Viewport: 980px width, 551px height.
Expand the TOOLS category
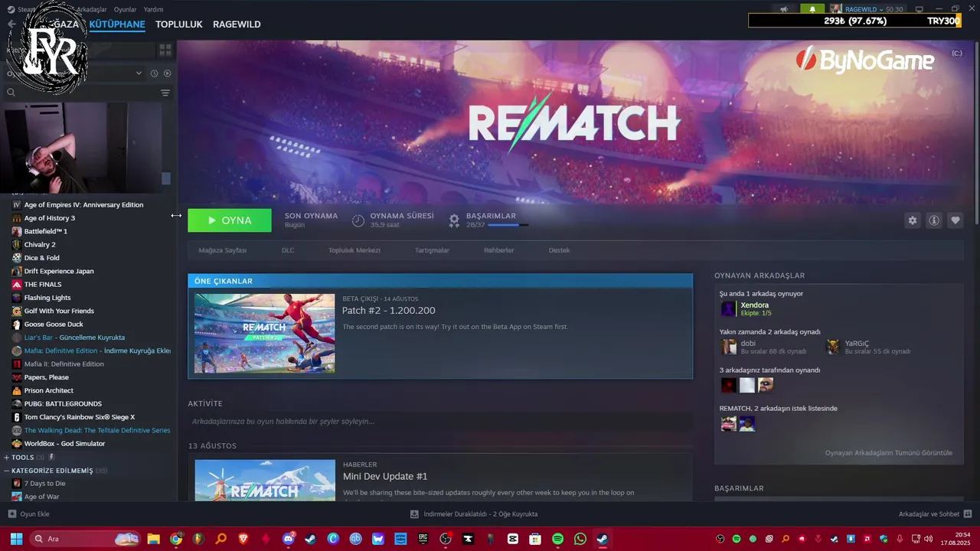tap(7, 458)
